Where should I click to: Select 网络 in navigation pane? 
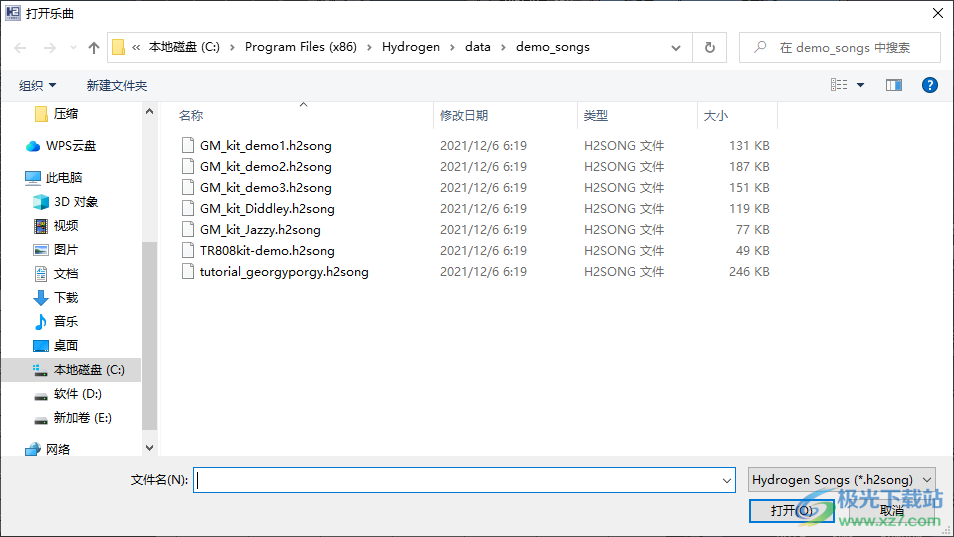(x=58, y=449)
